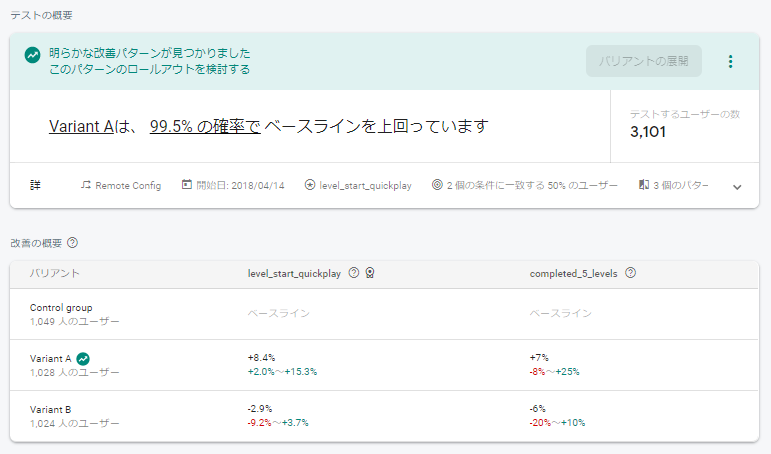Click the variants count icon
Image resolution: width=771 pixels, height=454 pixels.
pos(642,186)
